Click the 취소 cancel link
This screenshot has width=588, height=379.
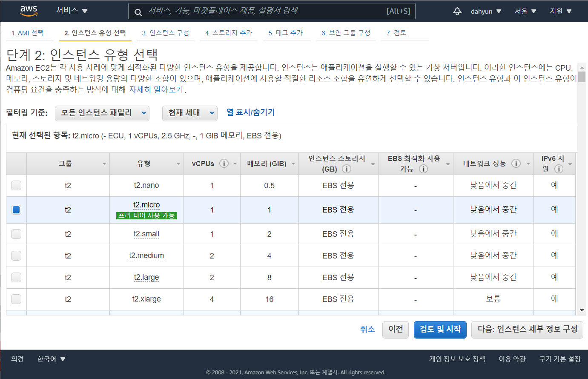click(x=367, y=330)
